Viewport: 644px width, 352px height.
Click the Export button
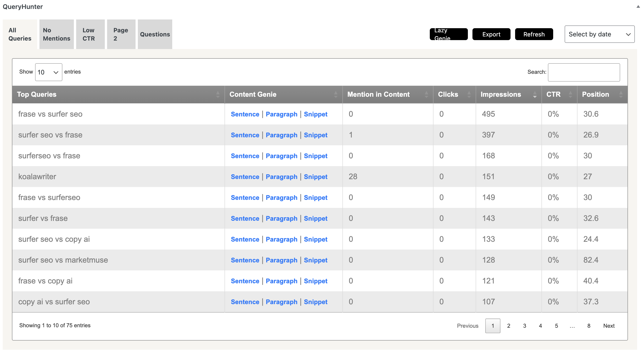(x=491, y=34)
